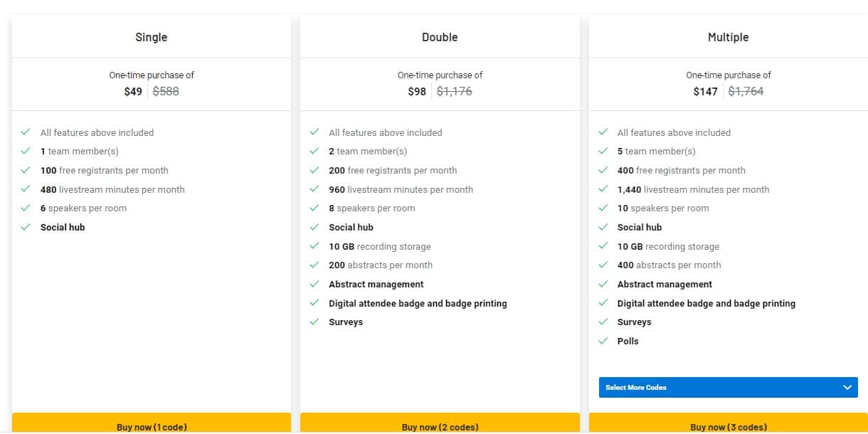The height and width of the screenshot is (434, 868).
Task: Click the checkmark next to 400 abstracts per month
Action: (603, 265)
